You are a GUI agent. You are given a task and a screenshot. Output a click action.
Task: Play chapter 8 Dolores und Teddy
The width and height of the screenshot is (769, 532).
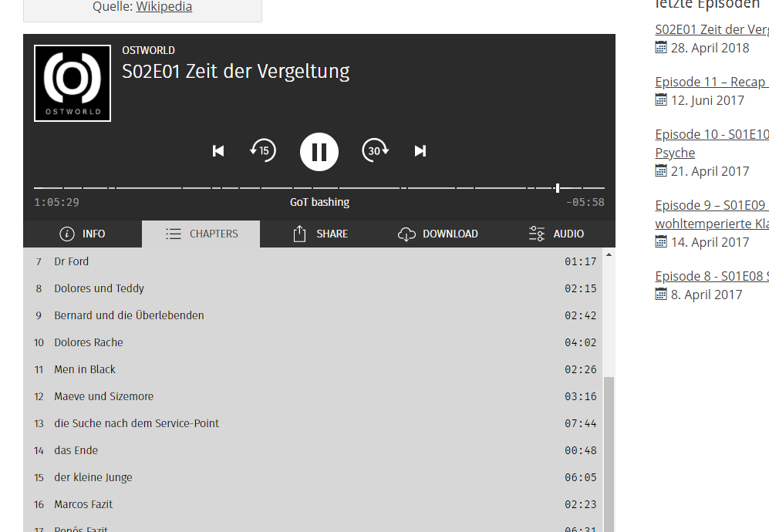coord(313,288)
